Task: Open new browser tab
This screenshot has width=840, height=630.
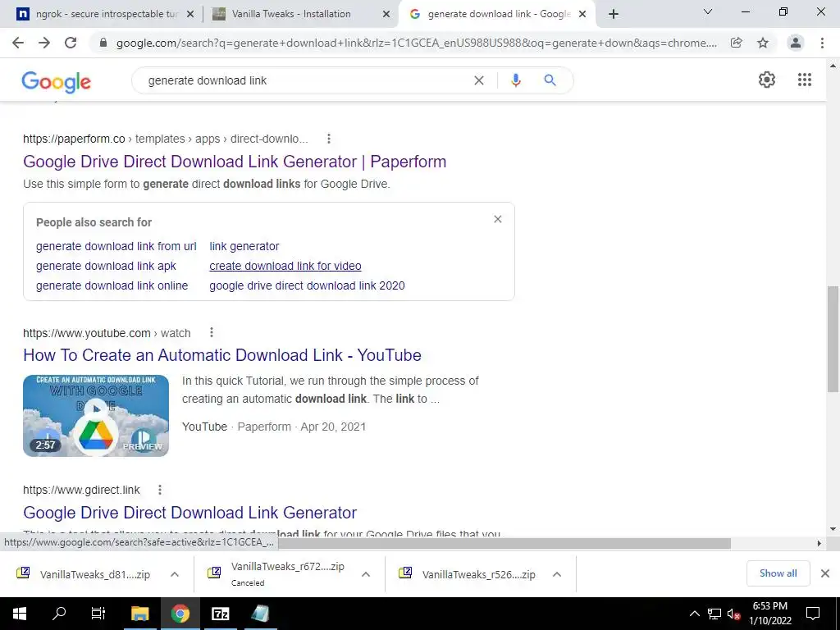Action: [614, 14]
